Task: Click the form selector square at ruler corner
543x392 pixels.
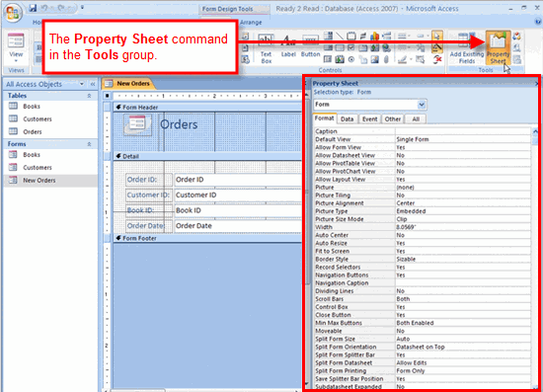Action: click(x=107, y=96)
